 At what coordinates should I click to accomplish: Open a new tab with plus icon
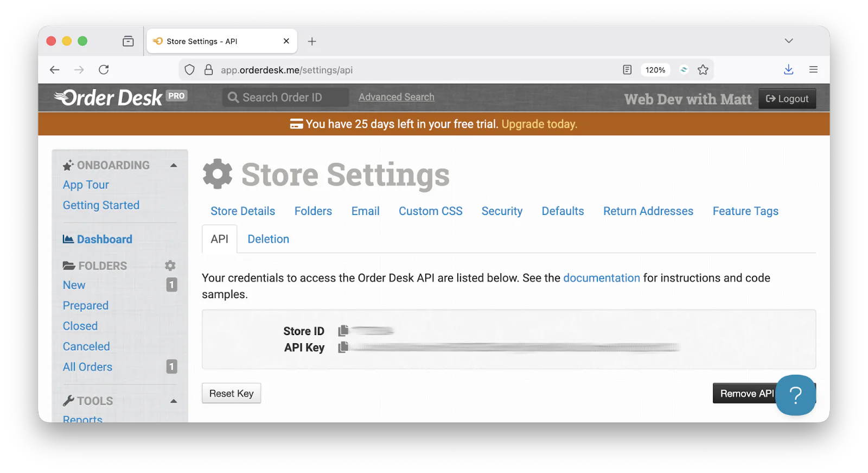312,41
